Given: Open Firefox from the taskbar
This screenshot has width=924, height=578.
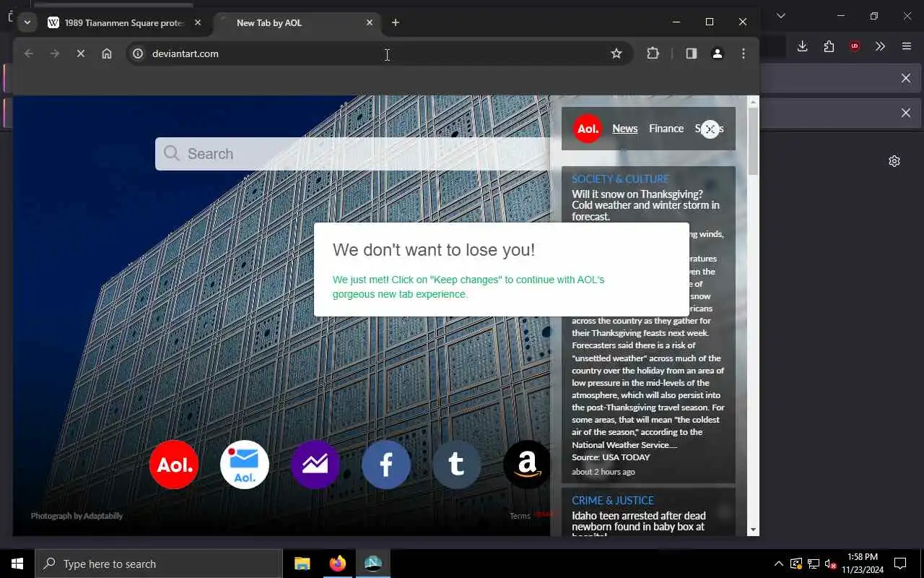Looking at the screenshot, I should pos(337,564).
